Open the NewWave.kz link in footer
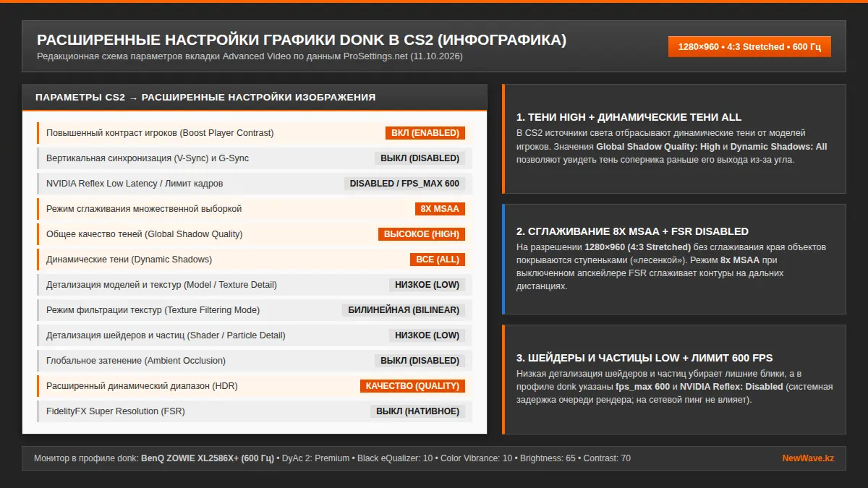 [x=808, y=458]
